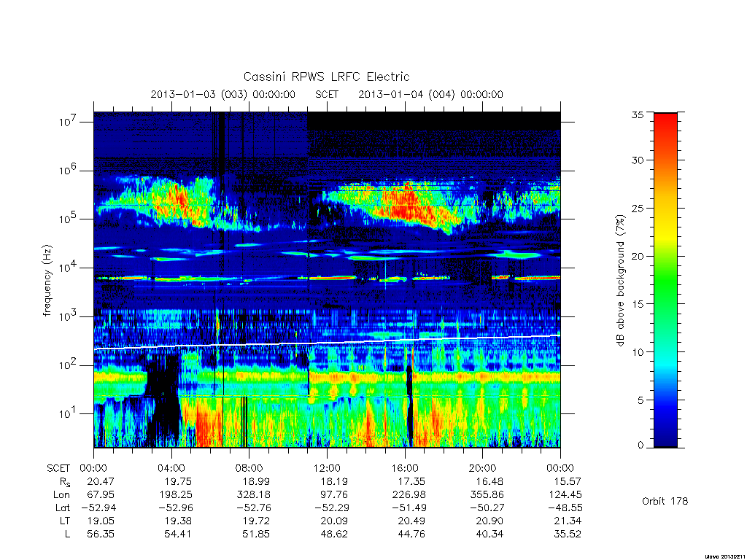Click the Lat value '-48.55'
This screenshot has height=560, width=747.
[x=565, y=507]
